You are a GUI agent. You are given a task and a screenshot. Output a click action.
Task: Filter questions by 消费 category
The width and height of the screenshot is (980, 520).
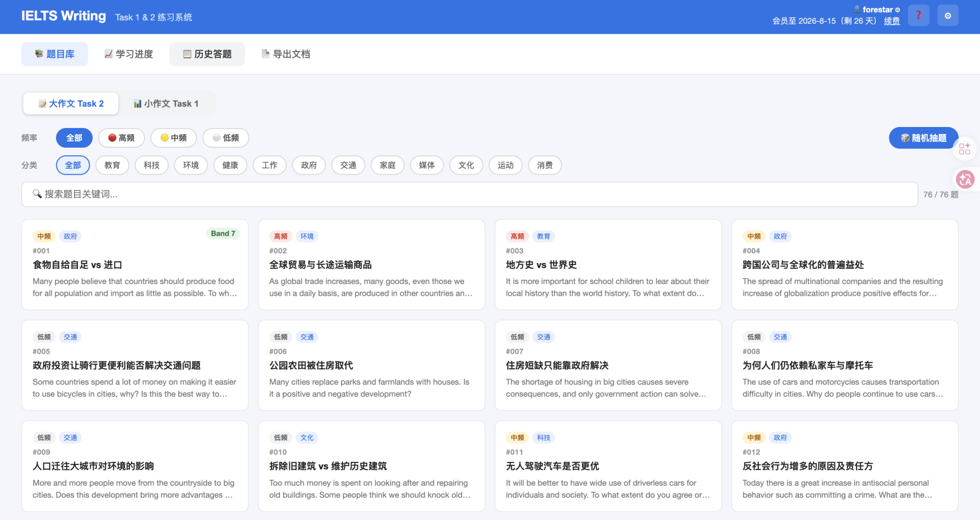pos(545,165)
